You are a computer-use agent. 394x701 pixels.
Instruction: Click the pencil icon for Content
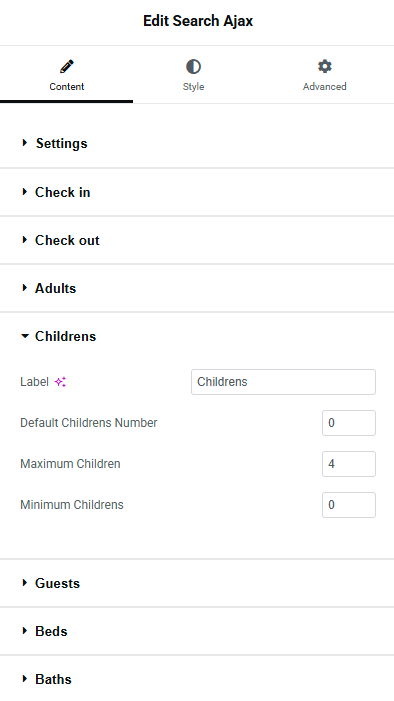click(x=67, y=67)
